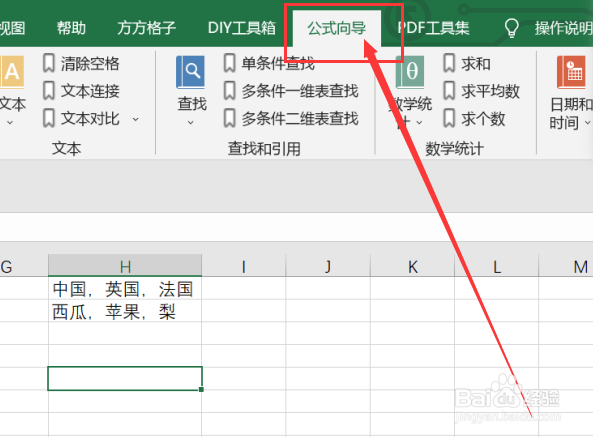The height and width of the screenshot is (437, 593).
Task: Click the red 日期和时间 calendar icon
Action: (571, 72)
